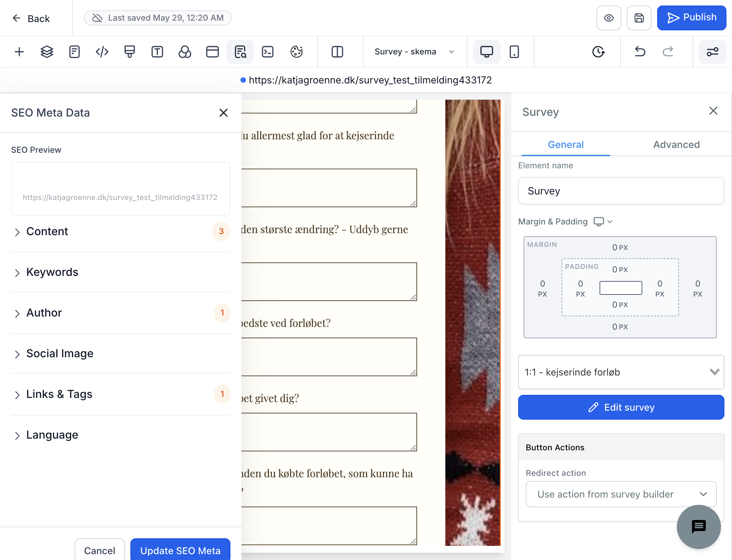Click the Element name input field
Screen dimensions: 732x560
coord(621,191)
